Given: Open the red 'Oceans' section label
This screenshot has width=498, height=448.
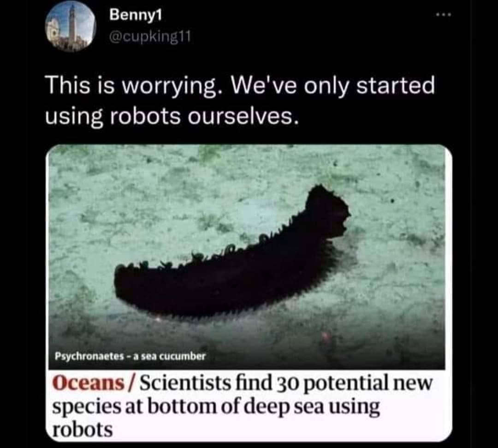Looking at the screenshot, I should click(x=88, y=383).
